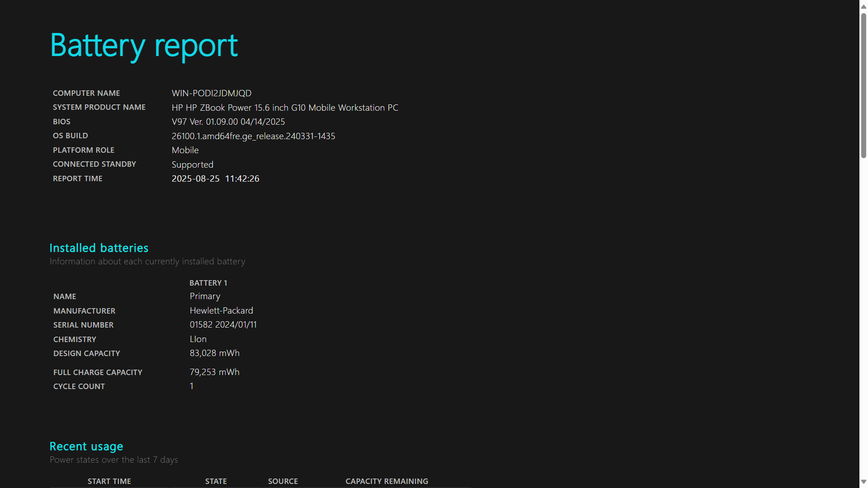The height and width of the screenshot is (488, 868).
Task: Click the Recent usage heading
Action: click(x=86, y=446)
